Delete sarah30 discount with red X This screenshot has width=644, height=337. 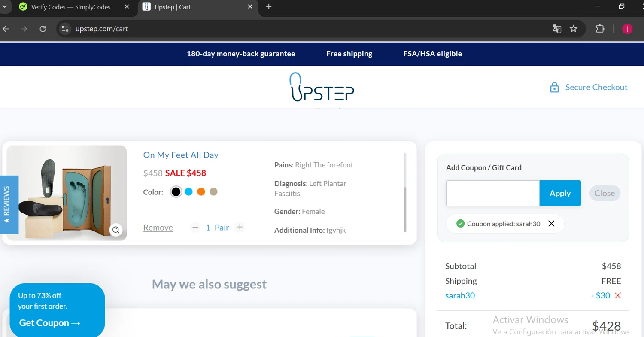[618, 295]
